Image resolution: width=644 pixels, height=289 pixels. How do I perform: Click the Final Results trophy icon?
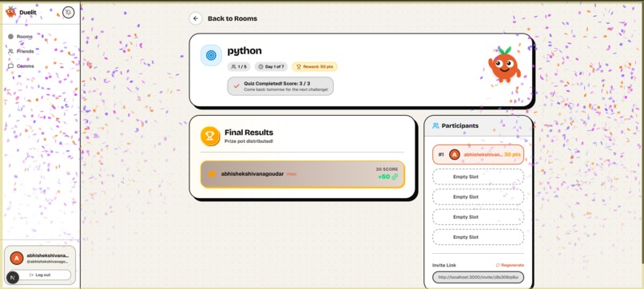[210, 137]
